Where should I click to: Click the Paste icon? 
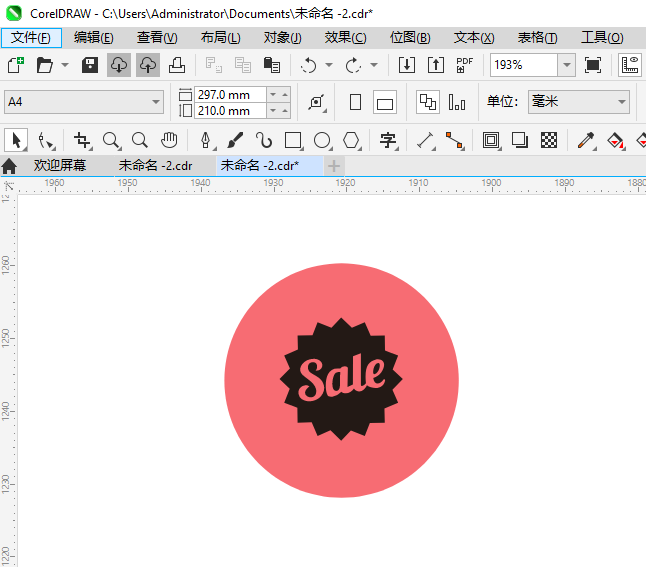[272, 65]
